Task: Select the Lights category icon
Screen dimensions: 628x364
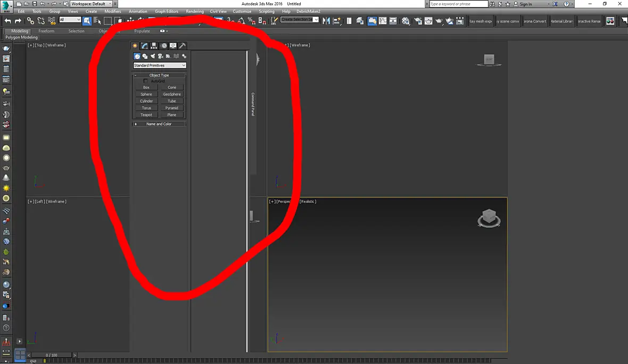Action: [153, 56]
